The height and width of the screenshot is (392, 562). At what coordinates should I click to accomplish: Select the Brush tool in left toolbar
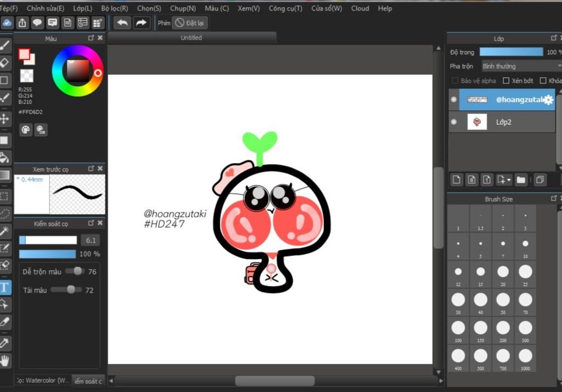tap(4, 46)
